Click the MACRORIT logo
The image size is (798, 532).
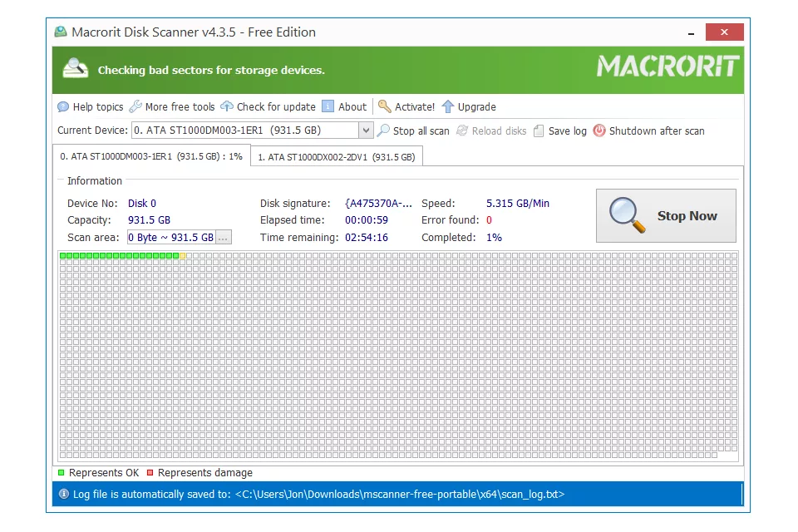click(x=667, y=66)
